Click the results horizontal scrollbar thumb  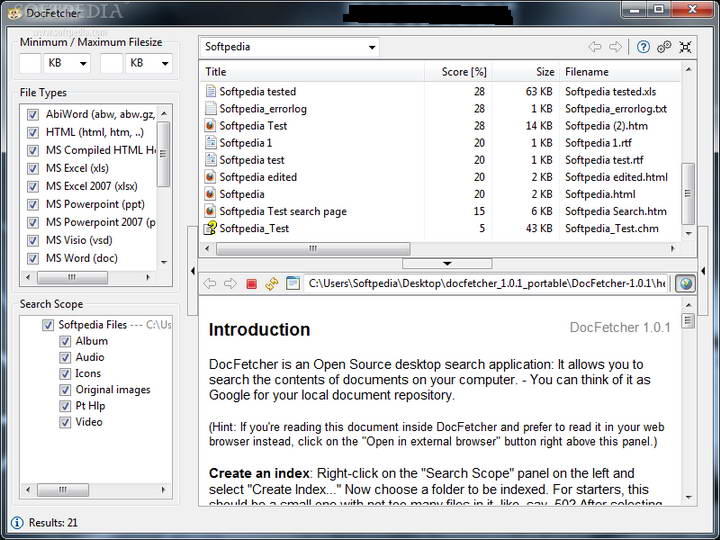(x=313, y=249)
